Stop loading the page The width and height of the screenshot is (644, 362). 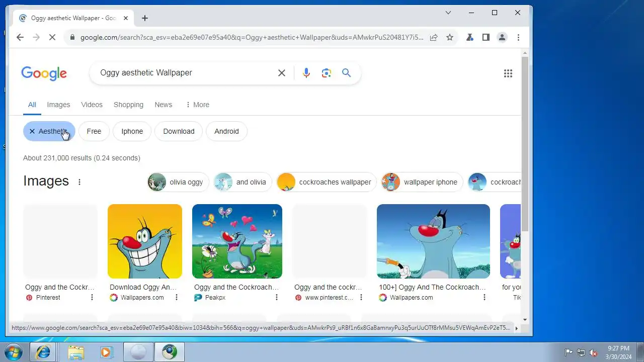[52, 37]
